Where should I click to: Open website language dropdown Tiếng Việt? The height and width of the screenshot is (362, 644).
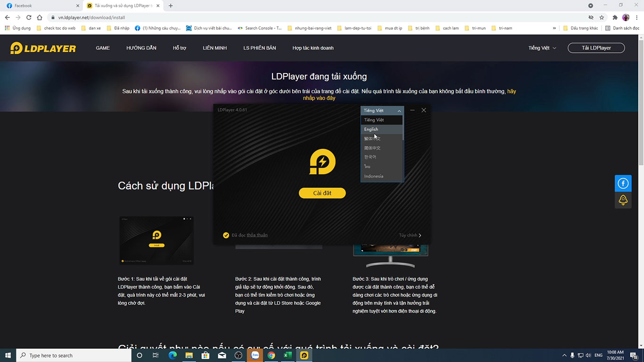click(542, 48)
